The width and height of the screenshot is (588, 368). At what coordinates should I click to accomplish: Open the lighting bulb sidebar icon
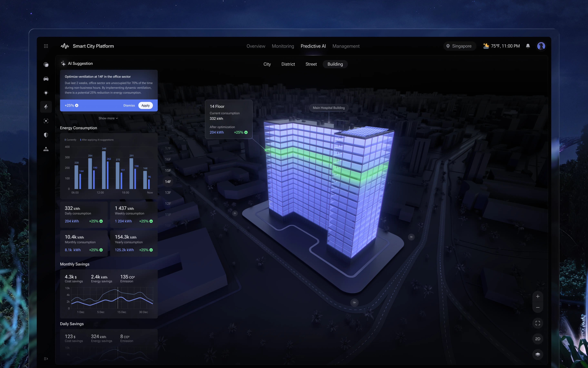[46, 93]
